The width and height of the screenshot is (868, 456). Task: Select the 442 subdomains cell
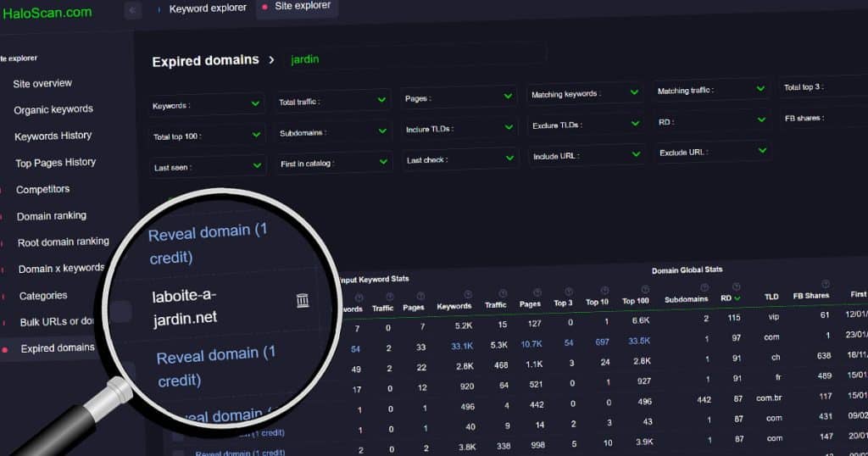point(704,399)
